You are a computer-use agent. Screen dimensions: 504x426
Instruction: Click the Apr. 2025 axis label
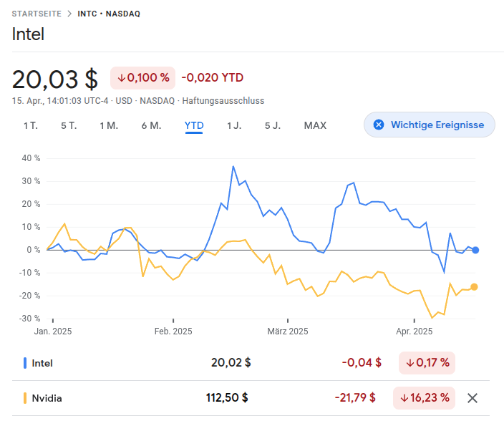click(415, 331)
